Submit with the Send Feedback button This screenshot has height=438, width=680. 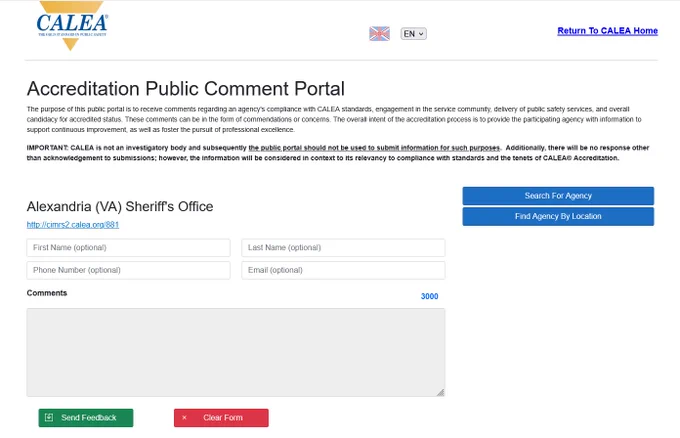(x=86, y=418)
